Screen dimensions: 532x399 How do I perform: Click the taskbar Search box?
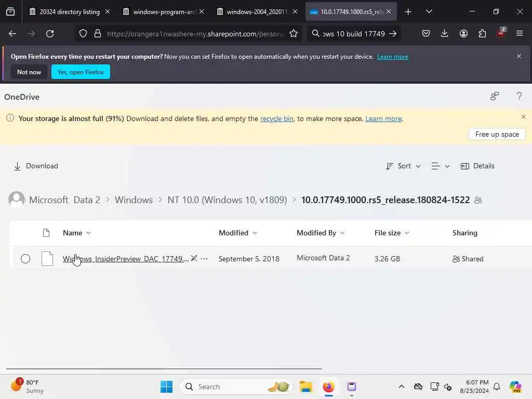click(x=236, y=387)
